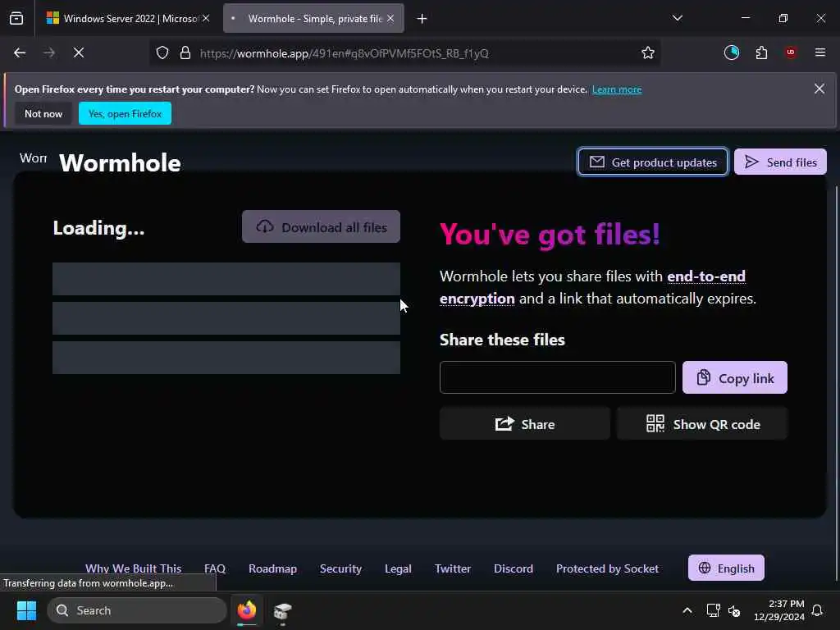Open Why We Built This link
Screen dimensions: 840x630
[x=134, y=568]
